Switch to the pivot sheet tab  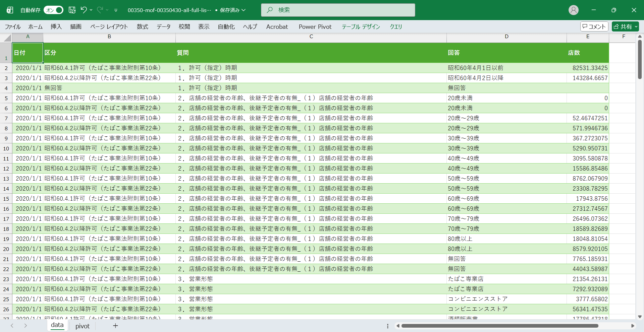[83, 326]
